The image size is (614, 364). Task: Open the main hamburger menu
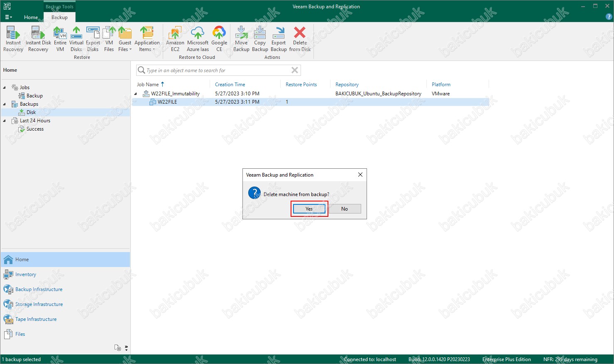[8, 17]
